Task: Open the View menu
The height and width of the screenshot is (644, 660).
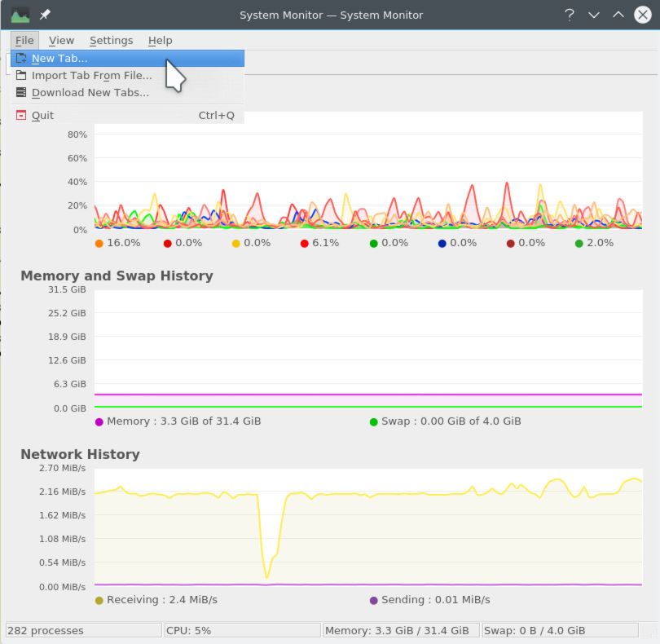Action: point(61,41)
